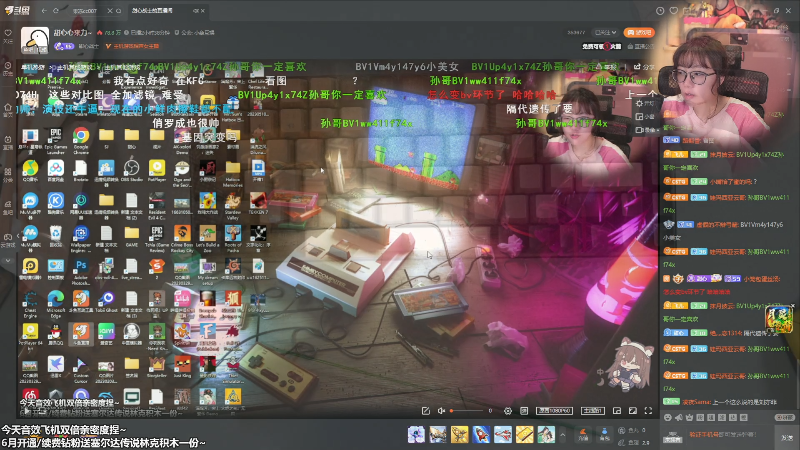
Task: Focus the chat message input field
Action: click(x=732, y=435)
